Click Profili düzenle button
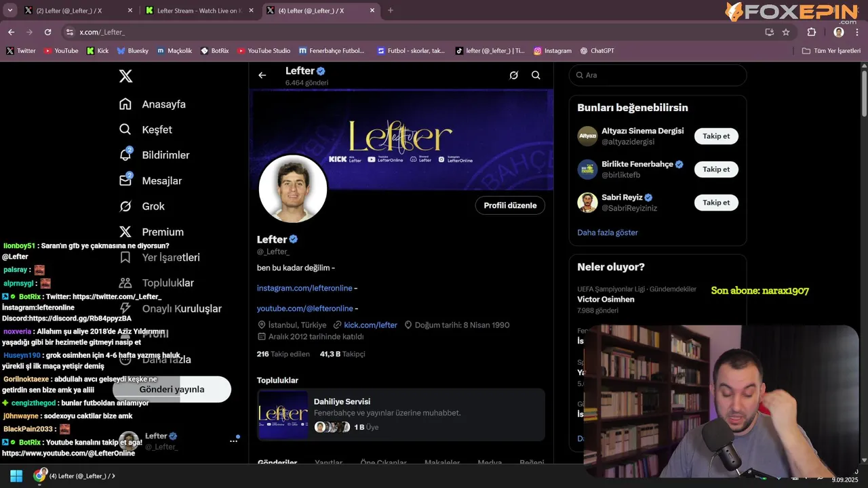868x488 pixels. (510, 205)
